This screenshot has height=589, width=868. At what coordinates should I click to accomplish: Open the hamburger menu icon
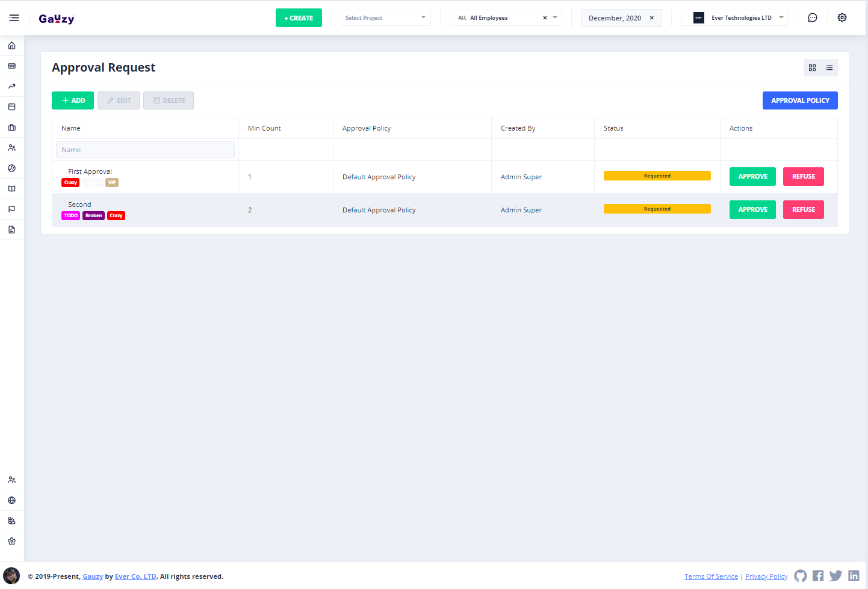[14, 18]
